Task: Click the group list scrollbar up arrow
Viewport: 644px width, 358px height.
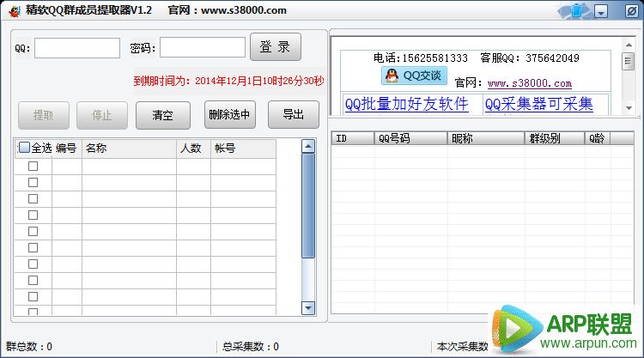Action: [308, 147]
